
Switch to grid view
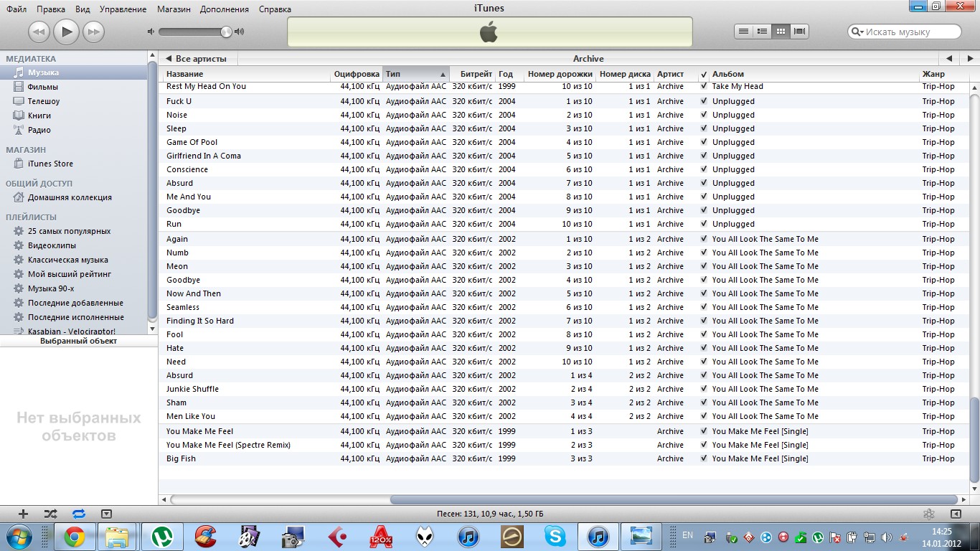pos(781,32)
